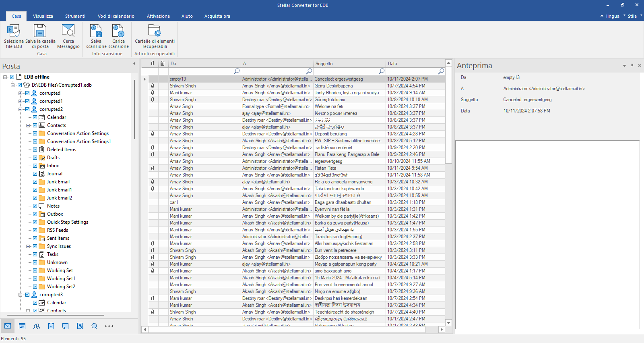Expand the corrupted mailbox node

coord(20,93)
